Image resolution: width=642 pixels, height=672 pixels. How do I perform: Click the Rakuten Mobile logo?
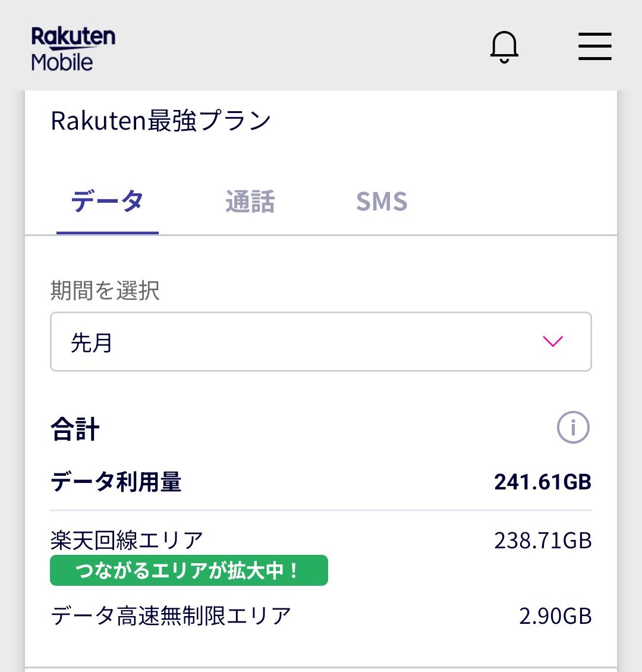click(x=73, y=49)
